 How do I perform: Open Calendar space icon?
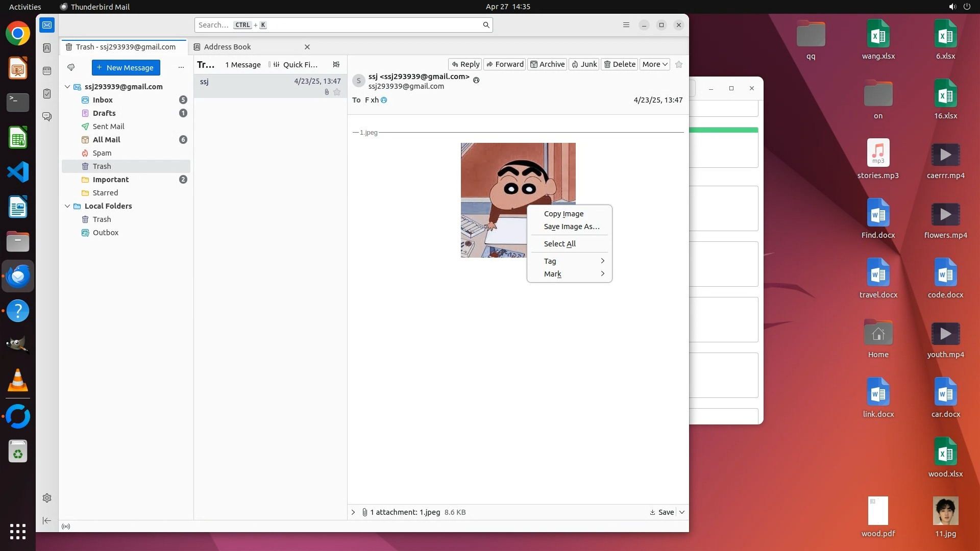(x=47, y=71)
